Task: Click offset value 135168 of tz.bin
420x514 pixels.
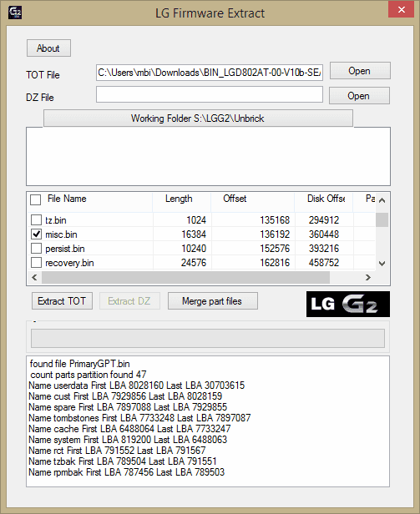Action: click(x=275, y=220)
